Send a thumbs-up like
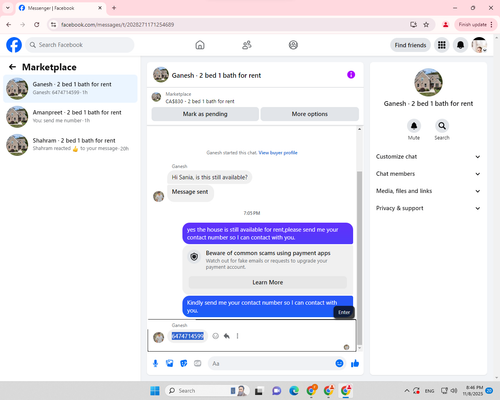 click(355, 363)
